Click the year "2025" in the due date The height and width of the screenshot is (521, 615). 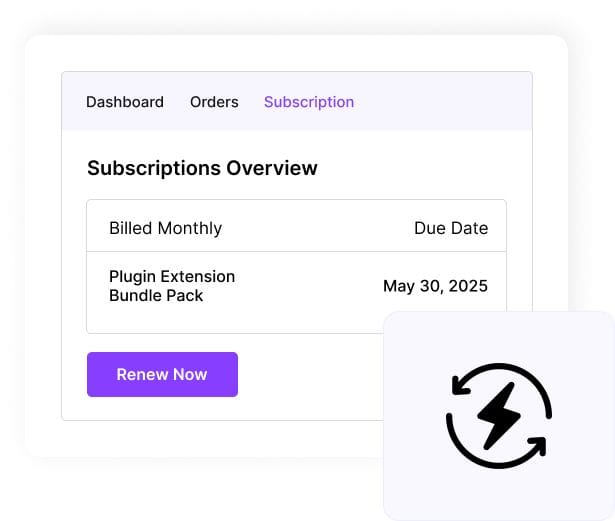pyautogui.click(x=467, y=286)
